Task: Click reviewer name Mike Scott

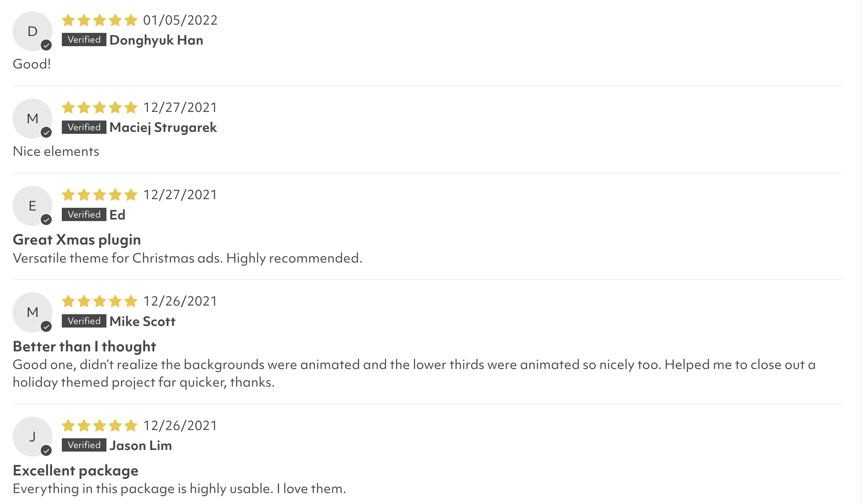Action: [x=142, y=322]
